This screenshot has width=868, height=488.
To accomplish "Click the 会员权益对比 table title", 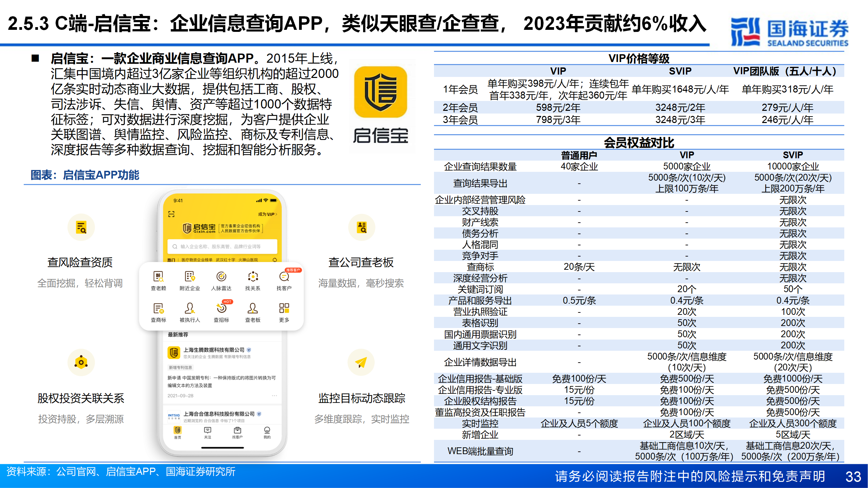I will pos(639,143).
